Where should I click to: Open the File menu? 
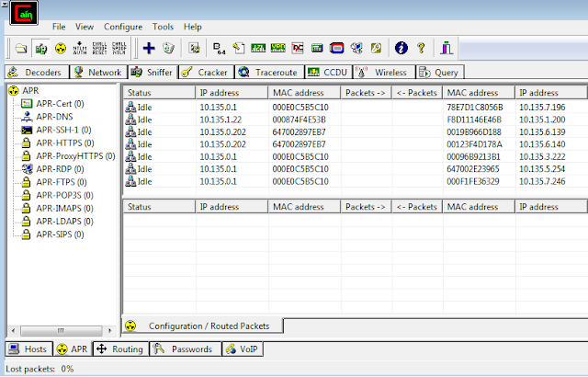pyautogui.click(x=59, y=27)
